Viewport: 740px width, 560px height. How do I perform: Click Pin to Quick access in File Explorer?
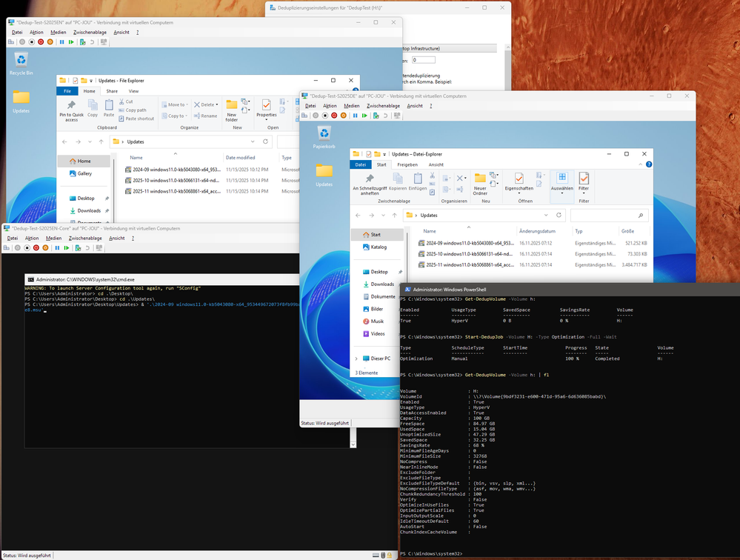pos(71,110)
